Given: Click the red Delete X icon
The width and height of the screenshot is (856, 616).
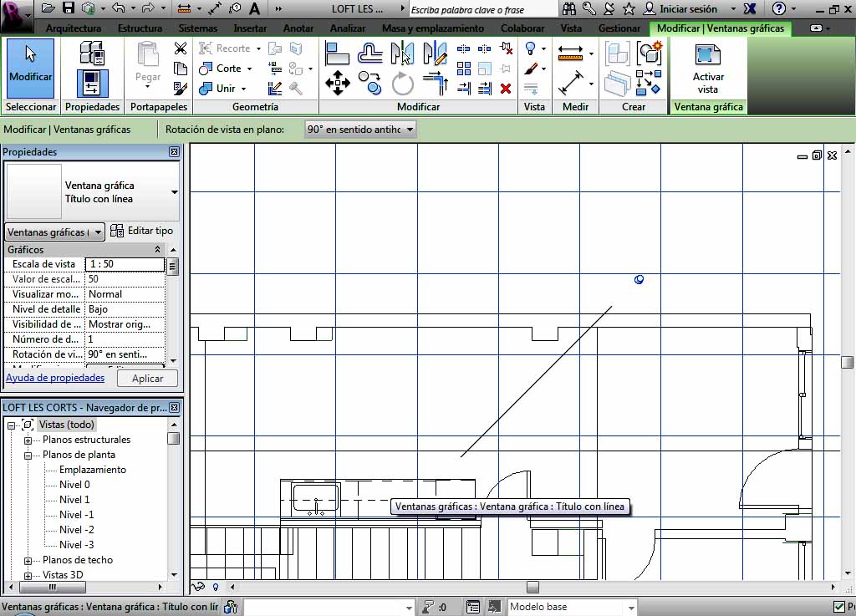Looking at the screenshot, I should pos(505,88).
